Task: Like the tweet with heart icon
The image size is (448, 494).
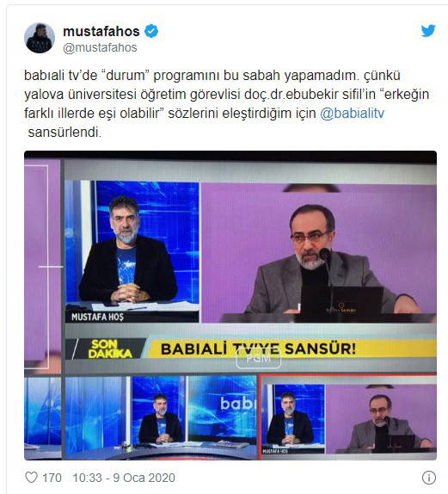Action: tap(32, 478)
